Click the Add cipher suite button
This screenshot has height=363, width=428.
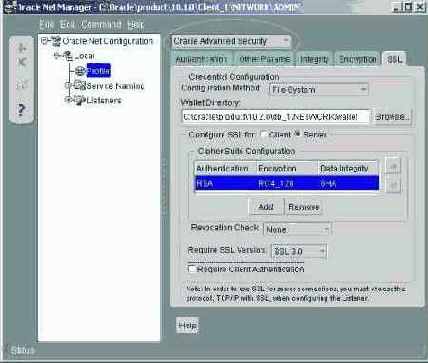pos(266,207)
